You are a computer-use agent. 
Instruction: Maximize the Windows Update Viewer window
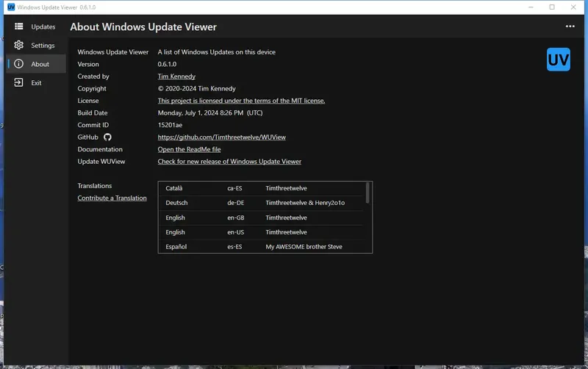coord(552,7)
